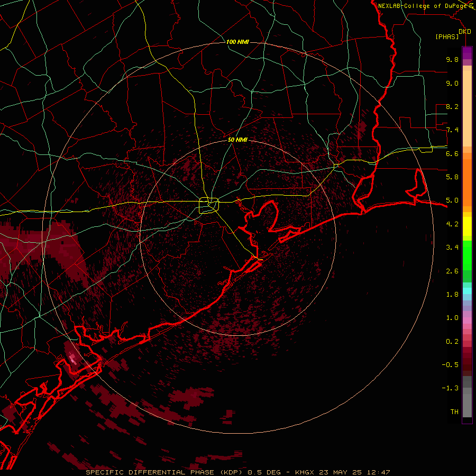Click the 1.8 value on the color scale
This screenshot has height=476, width=476.
(452, 295)
